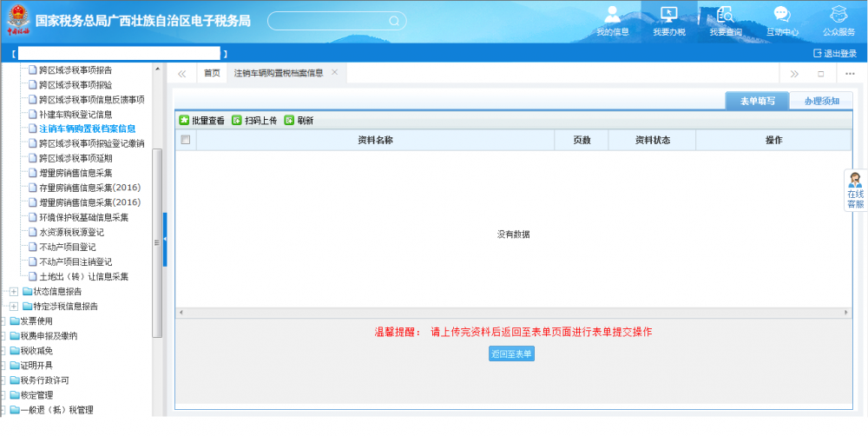Expand the 状态信息报告 tree folder
868x436 pixels.
coord(14,291)
